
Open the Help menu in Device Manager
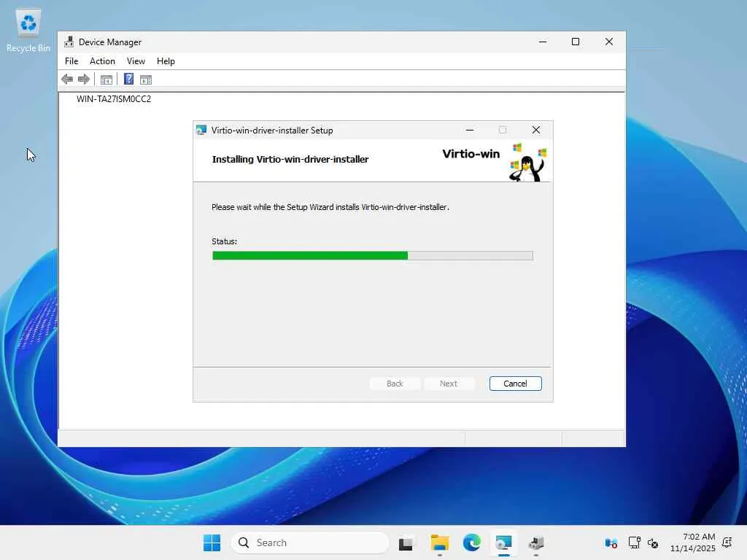point(166,61)
